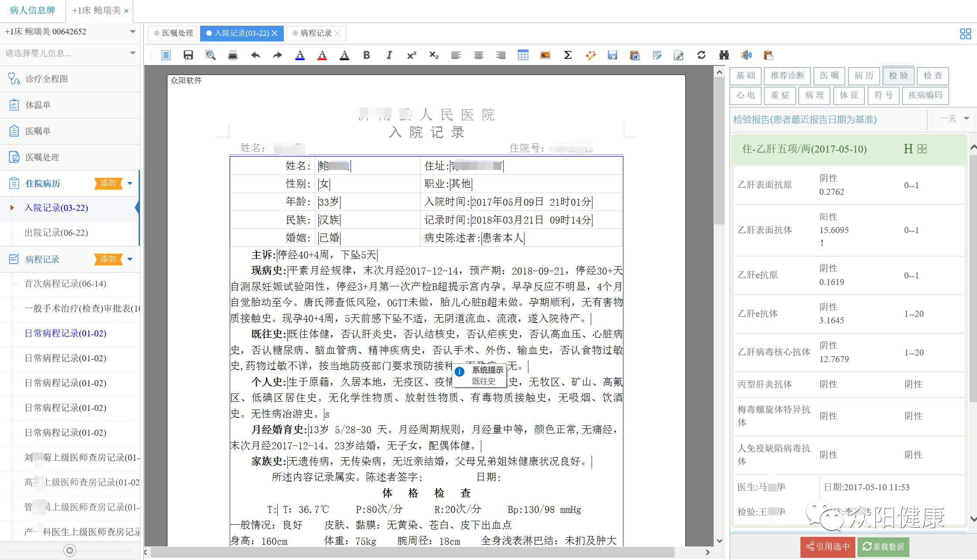
Task: Click the binoculars find icon
Action: tap(724, 55)
